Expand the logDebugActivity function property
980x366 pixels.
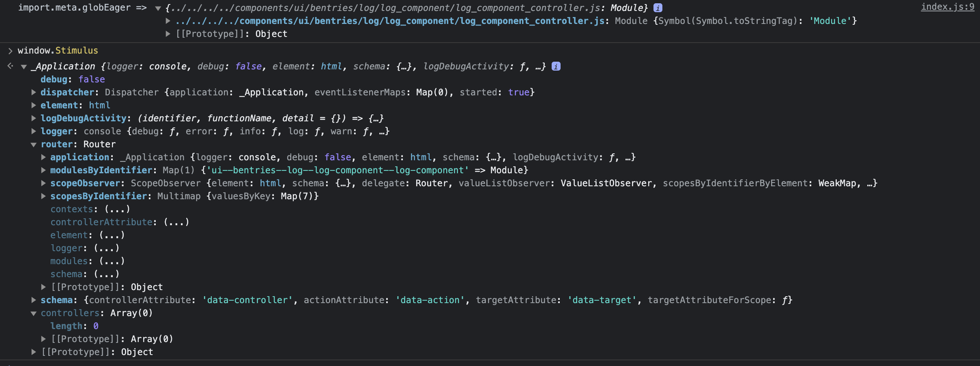[34, 118]
